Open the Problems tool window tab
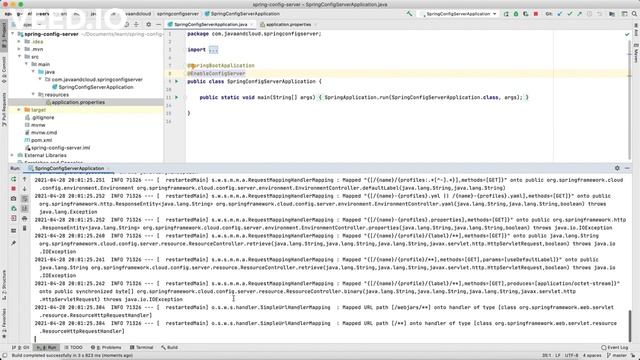Viewport: 640px width, 360px height. [106, 347]
